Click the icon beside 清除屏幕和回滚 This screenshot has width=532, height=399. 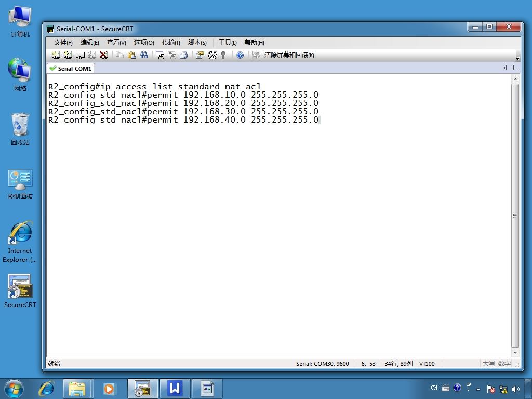[x=256, y=55]
